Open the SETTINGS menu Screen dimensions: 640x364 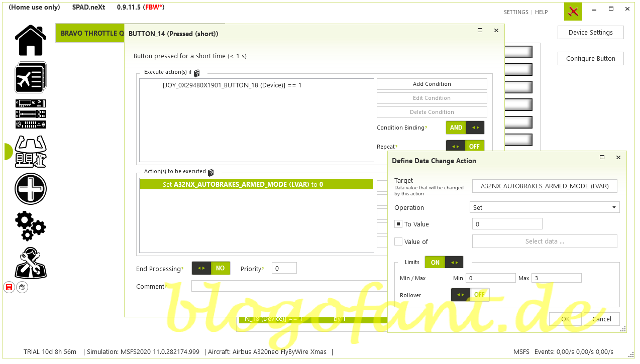(516, 12)
